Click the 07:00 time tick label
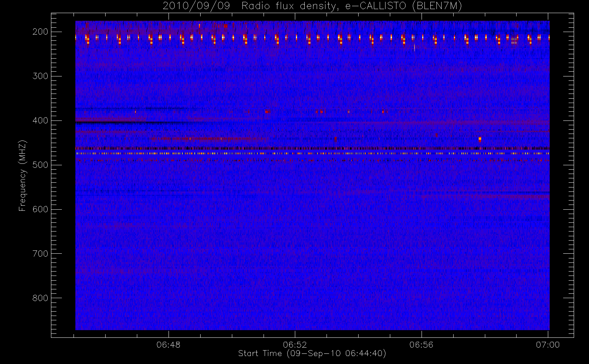The image size is (589, 364). pos(548,345)
